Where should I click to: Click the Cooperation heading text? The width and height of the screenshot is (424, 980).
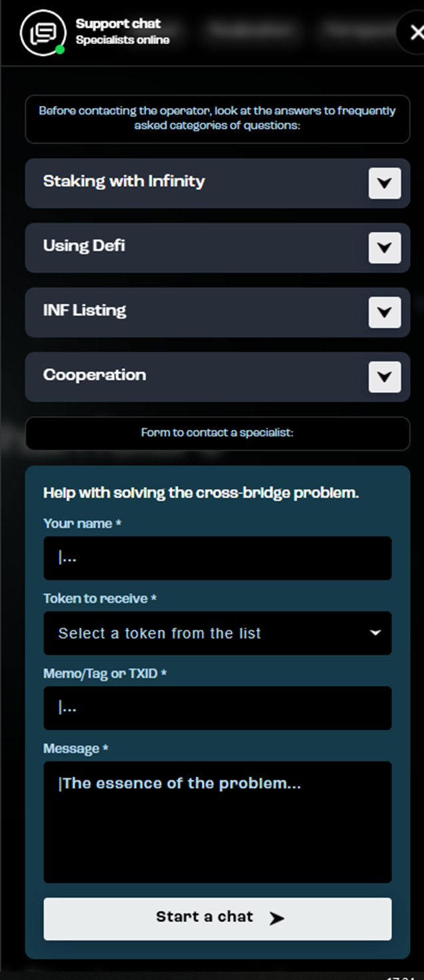pyautogui.click(x=95, y=375)
